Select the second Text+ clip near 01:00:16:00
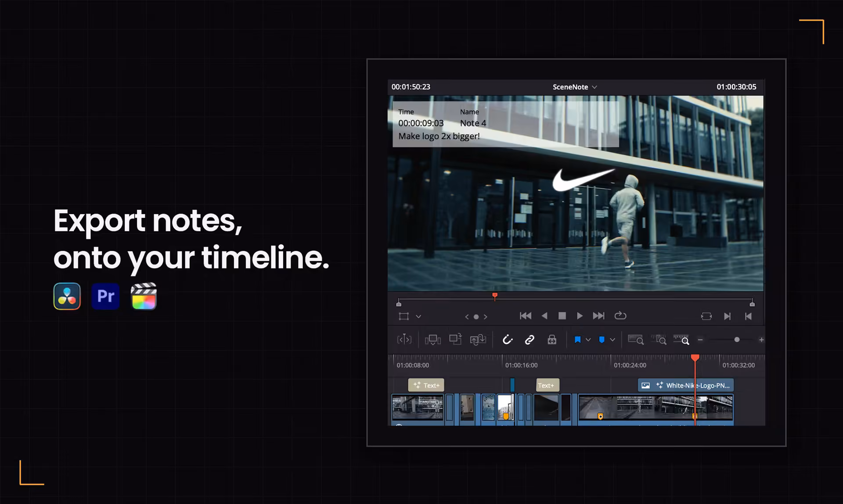The width and height of the screenshot is (843, 504). tap(548, 385)
